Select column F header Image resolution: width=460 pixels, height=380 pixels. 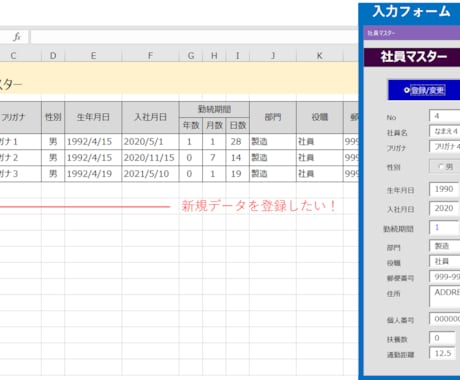click(x=150, y=56)
